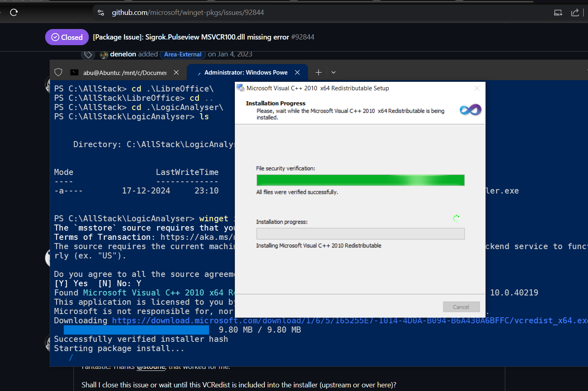Click the share page icon
The image size is (588, 391).
[x=575, y=12]
